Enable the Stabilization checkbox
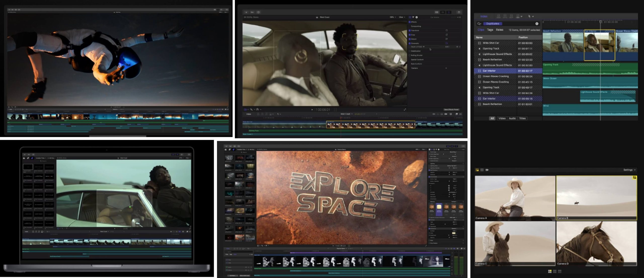Image resolution: width=644 pixels, height=278 pixels. coord(410,51)
